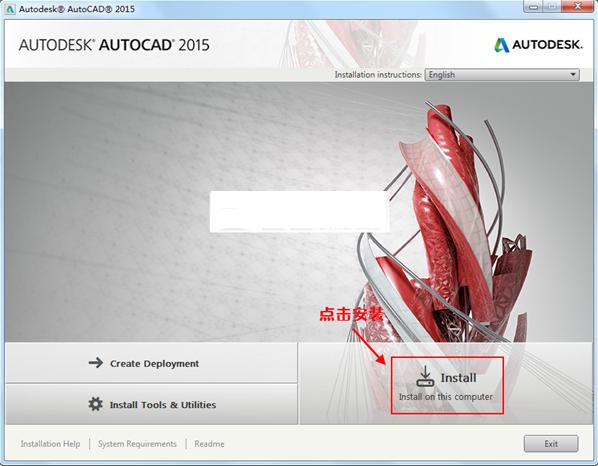Click the 'Install on this computer' subtitle
Screen dimensions: 598x466
pos(446,397)
